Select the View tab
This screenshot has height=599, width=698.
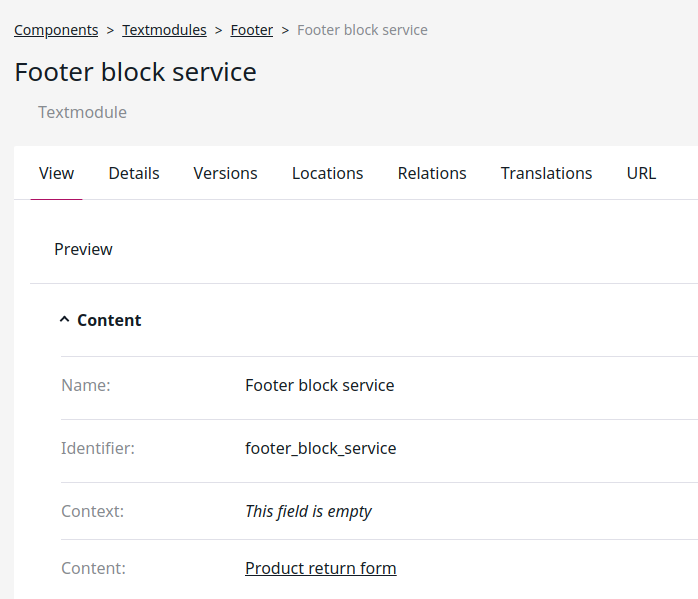pos(57,173)
